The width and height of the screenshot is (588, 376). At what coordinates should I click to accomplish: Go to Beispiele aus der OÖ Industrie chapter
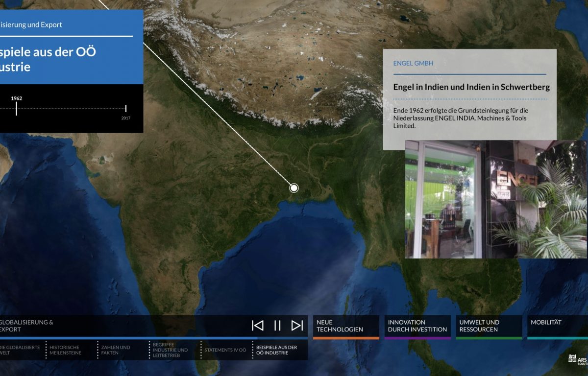[x=277, y=350]
